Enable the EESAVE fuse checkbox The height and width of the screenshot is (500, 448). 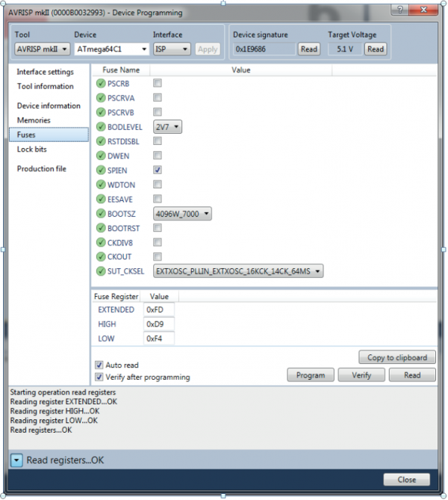158,199
